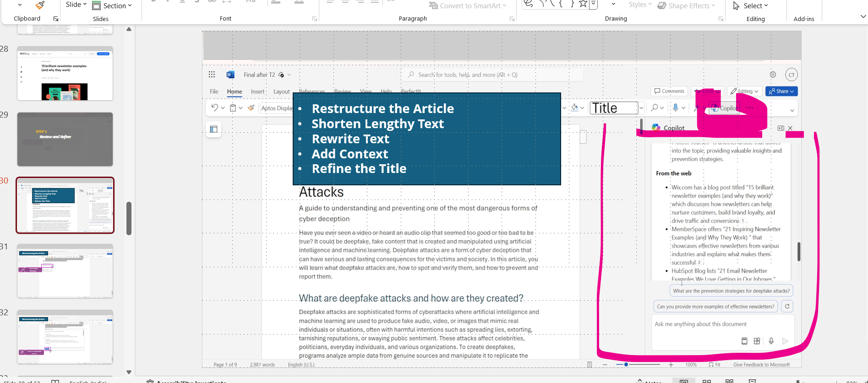The image size is (868, 383).
Task: Open the Word settings gear icon
Action: [773, 75]
